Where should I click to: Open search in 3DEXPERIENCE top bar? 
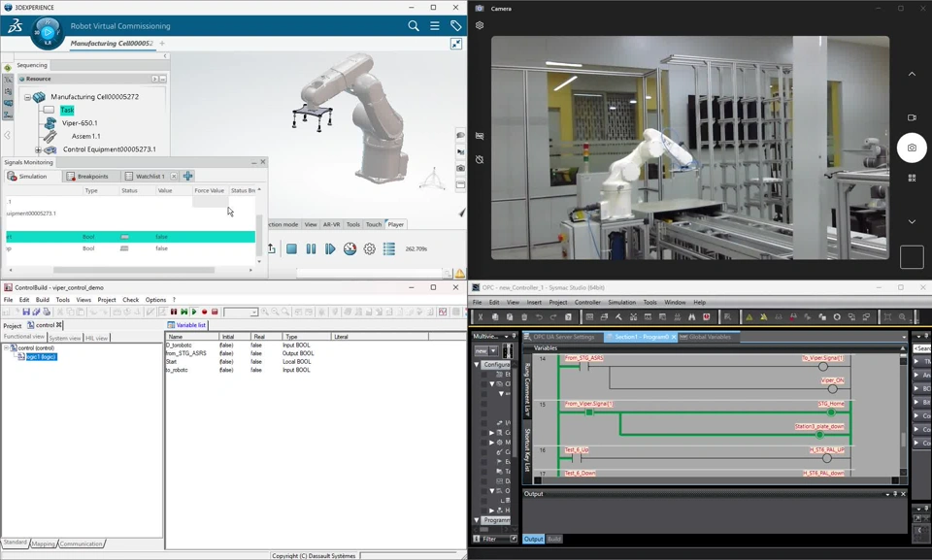click(x=414, y=25)
